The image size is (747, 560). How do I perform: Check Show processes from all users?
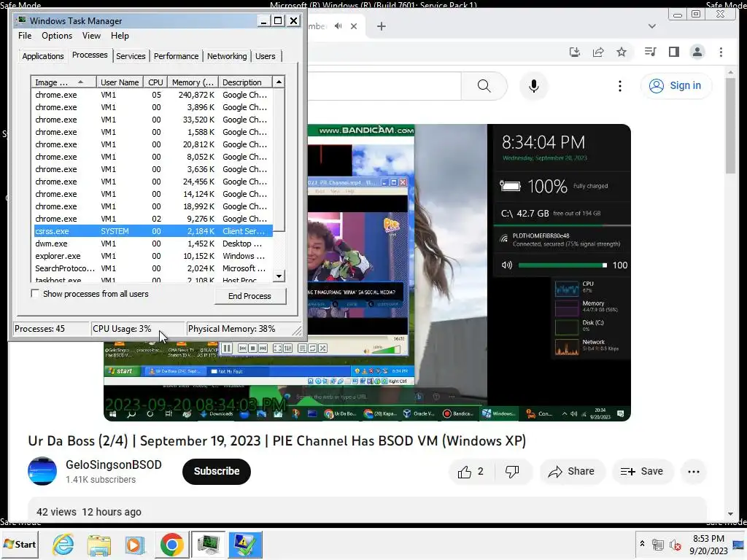[x=35, y=293]
